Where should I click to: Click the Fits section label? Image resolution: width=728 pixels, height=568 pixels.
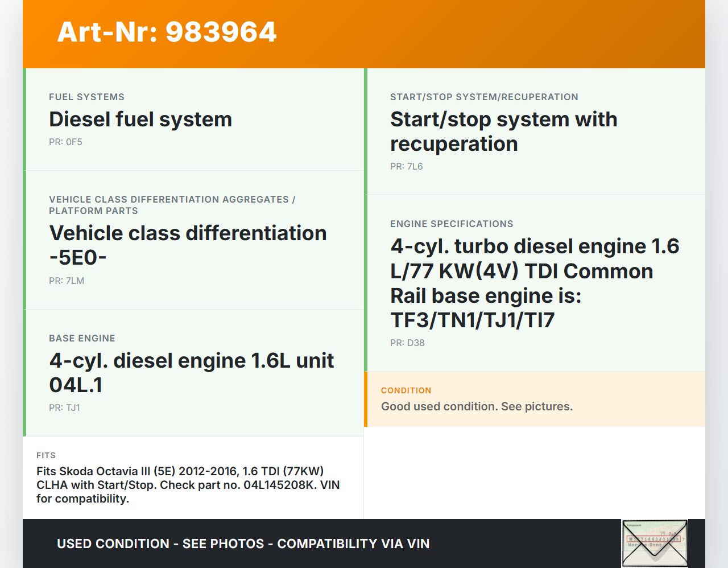pyautogui.click(x=46, y=455)
